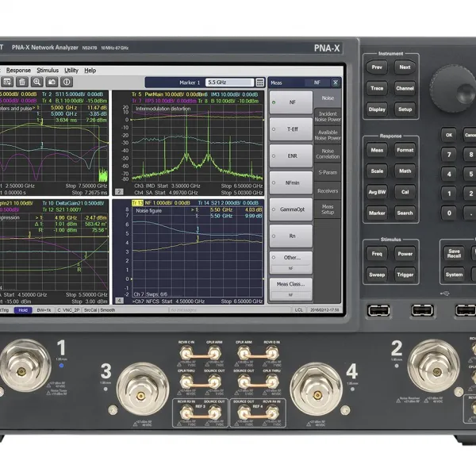476x476 pixels.
Task: Select the Tr 13 NF trace label
Action: (161, 203)
